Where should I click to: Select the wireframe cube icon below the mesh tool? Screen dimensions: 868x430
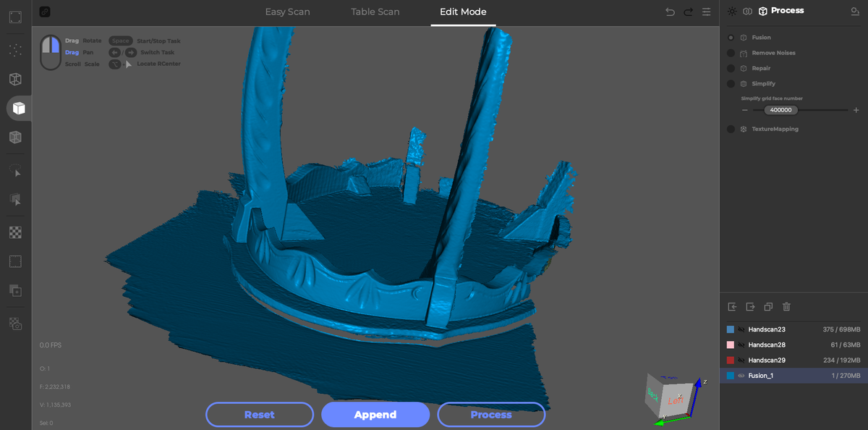pyautogui.click(x=14, y=137)
